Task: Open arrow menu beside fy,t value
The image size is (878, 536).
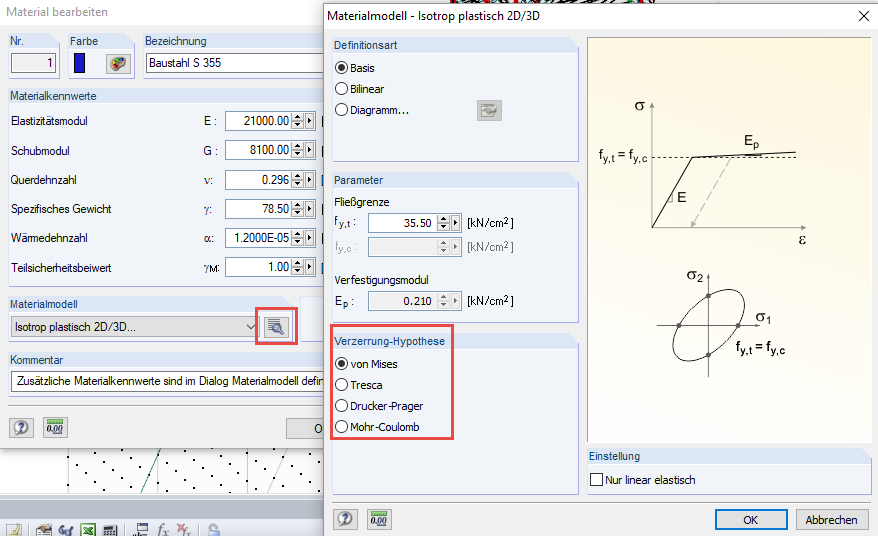Action: click(455, 223)
